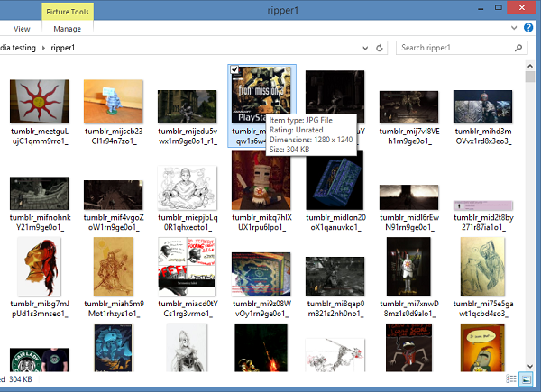Screen dimensions: 541x392
Task: Switch to details view layout icon
Action: 511,378
